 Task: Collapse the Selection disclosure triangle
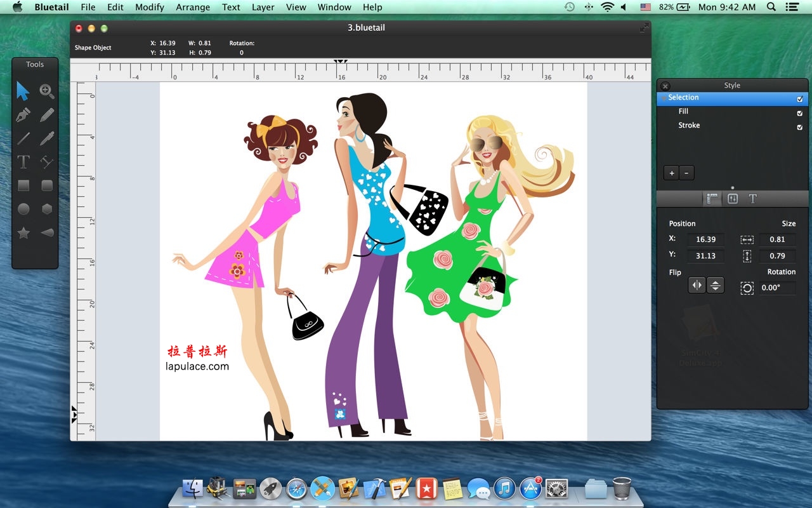click(664, 98)
